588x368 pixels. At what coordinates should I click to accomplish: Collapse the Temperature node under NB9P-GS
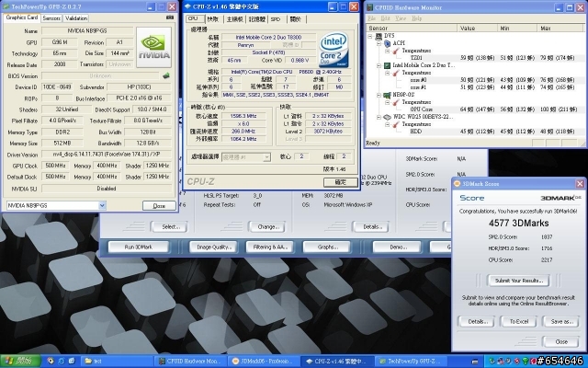pyautogui.click(x=388, y=102)
